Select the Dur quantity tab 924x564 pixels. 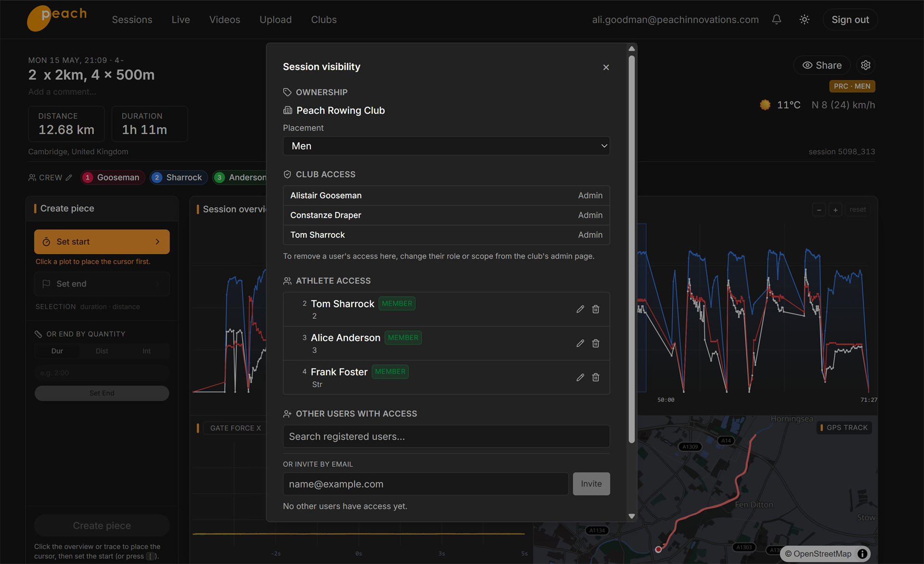coord(57,351)
